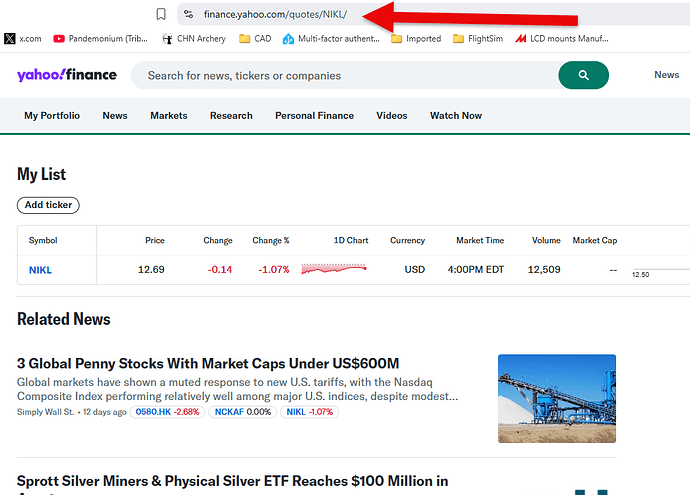
Task: Open the LCD mounts Manuf... bookmark
Action: click(562, 39)
